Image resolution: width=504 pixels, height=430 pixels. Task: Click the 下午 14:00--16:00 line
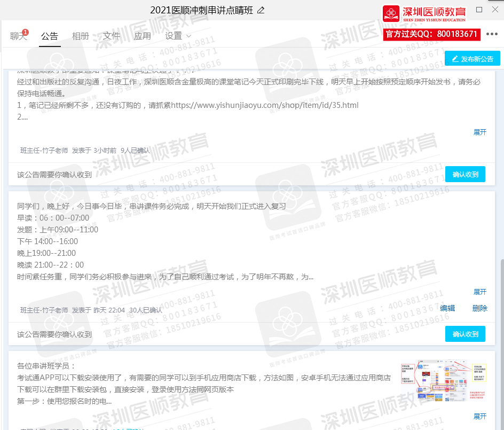click(x=47, y=241)
